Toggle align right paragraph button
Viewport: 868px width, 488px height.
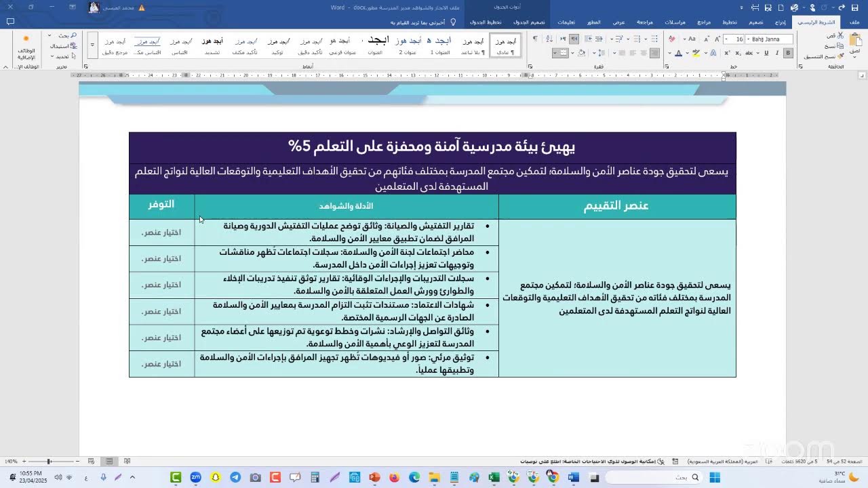pyautogui.click(x=654, y=53)
